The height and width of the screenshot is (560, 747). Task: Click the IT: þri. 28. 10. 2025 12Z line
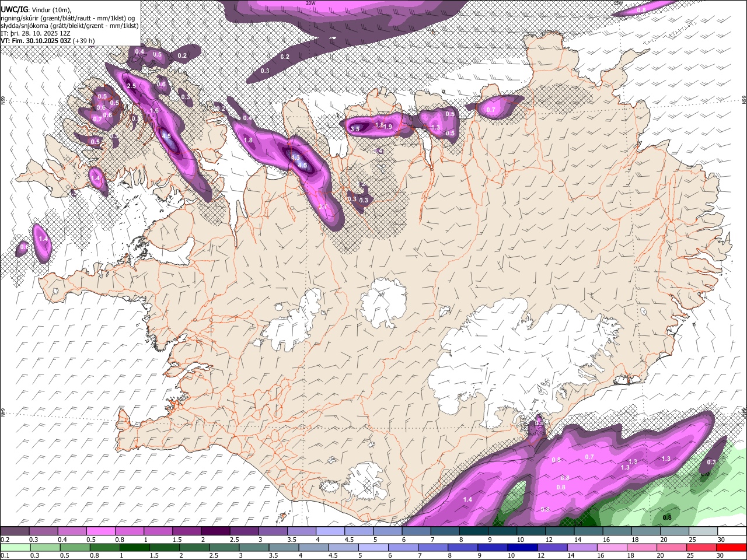pos(35,33)
